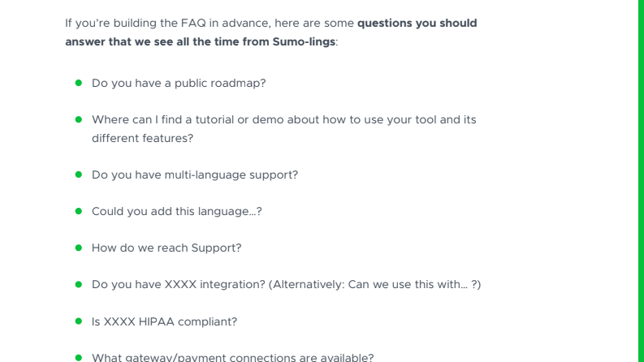Click 'Do you have multi-language support?' text

[195, 175]
